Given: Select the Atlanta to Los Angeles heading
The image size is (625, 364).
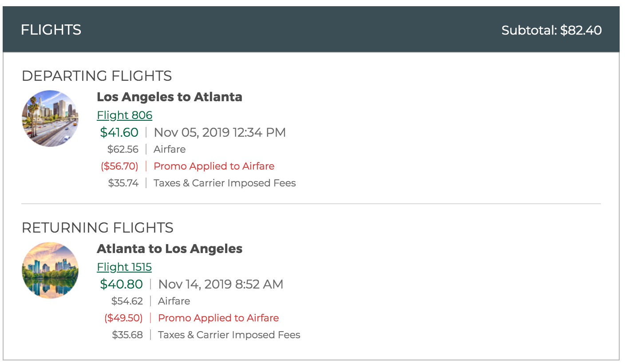Looking at the screenshot, I should coord(170,249).
